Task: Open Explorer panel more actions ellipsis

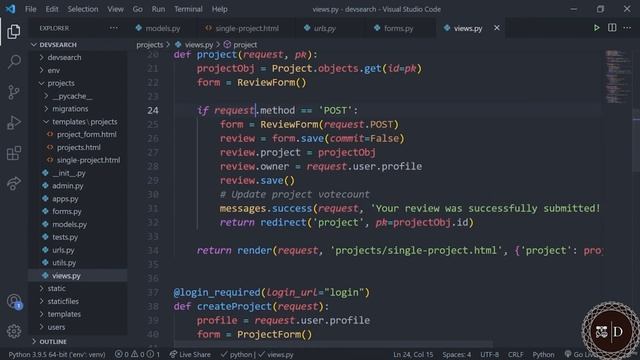Action: (113, 28)
